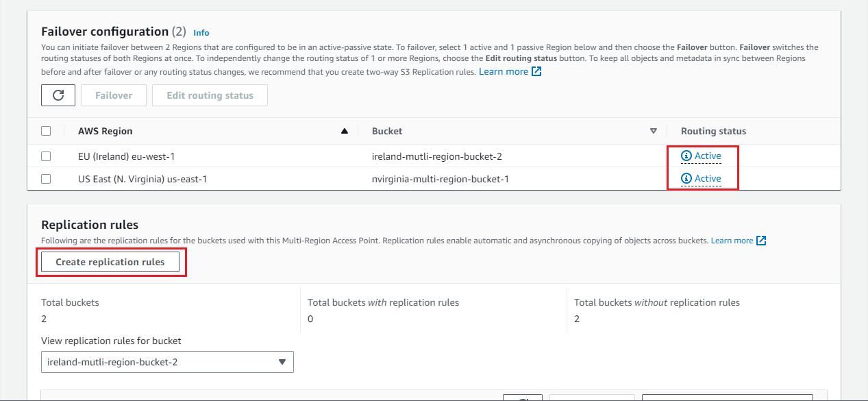The width and height of the screenshot is (868, 401).
Task: Open the Info link next to Failover configuration
Action: [201, 32]
